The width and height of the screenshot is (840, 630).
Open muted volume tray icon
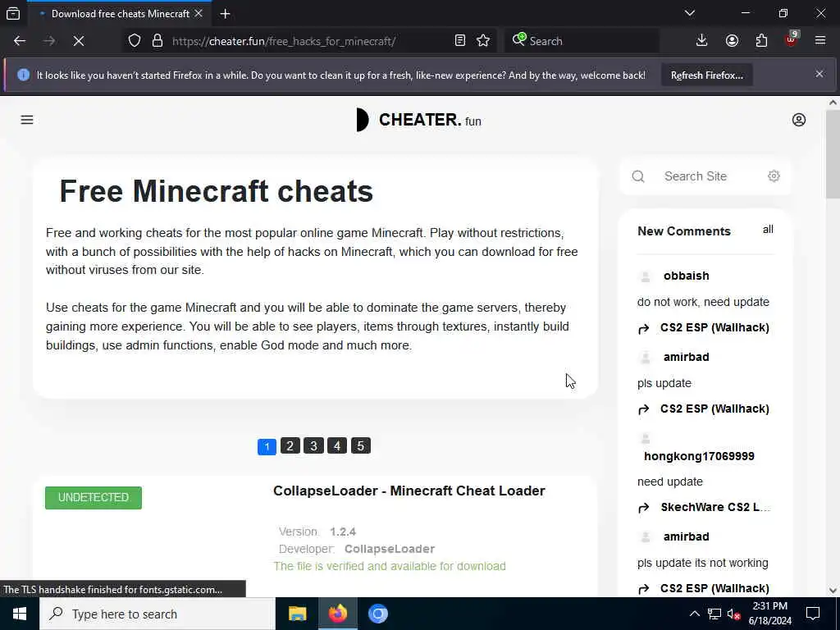tap(733, 614)
